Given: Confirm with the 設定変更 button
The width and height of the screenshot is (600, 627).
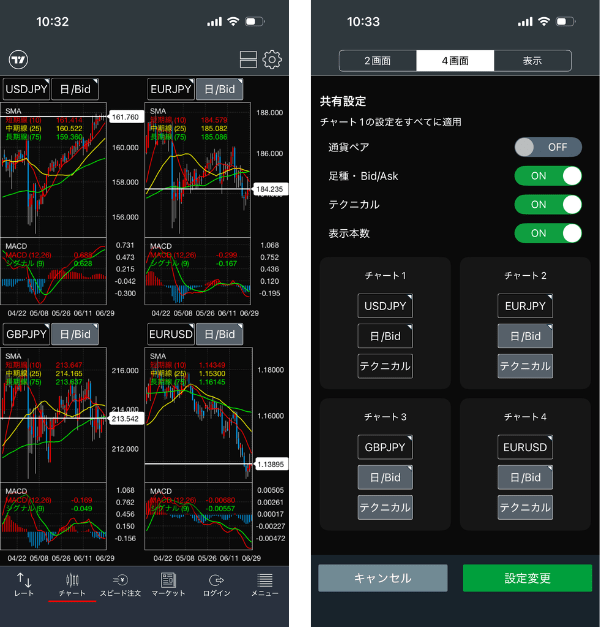Looking at the screenshot, I should [527, 578].
